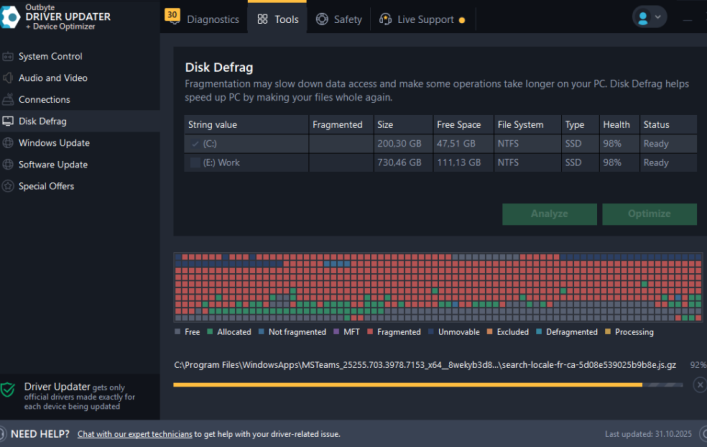
Task: Open Software Update in the sidebar
Action: point(52,165)
